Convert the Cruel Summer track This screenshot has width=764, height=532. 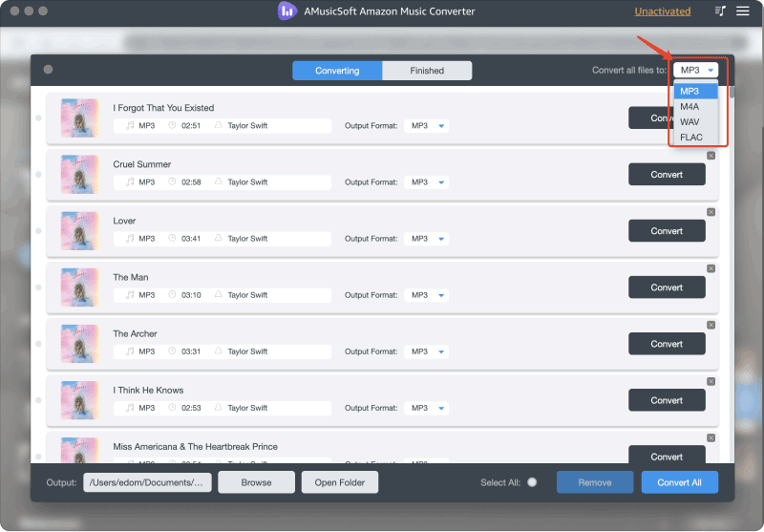pos(667,175)
